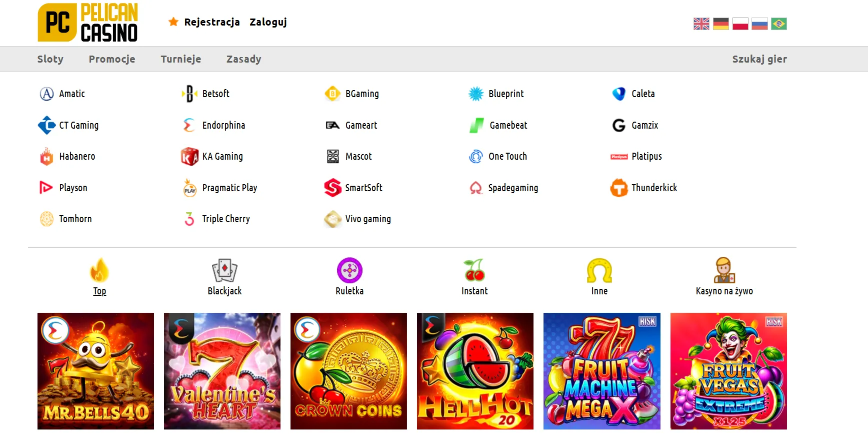The image size is (868, 434).
Task: Select the German flag language option
Action: click(x=720, y=24)
